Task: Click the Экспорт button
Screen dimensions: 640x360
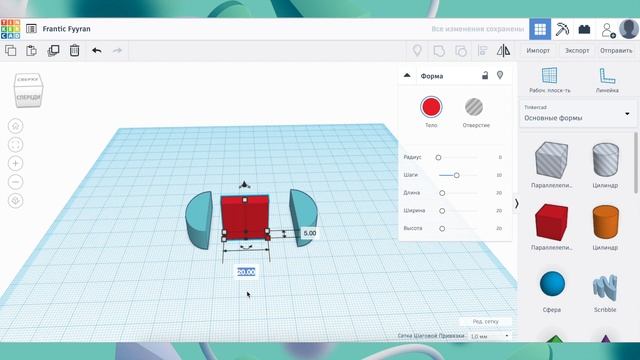Action: click(577, 51)
